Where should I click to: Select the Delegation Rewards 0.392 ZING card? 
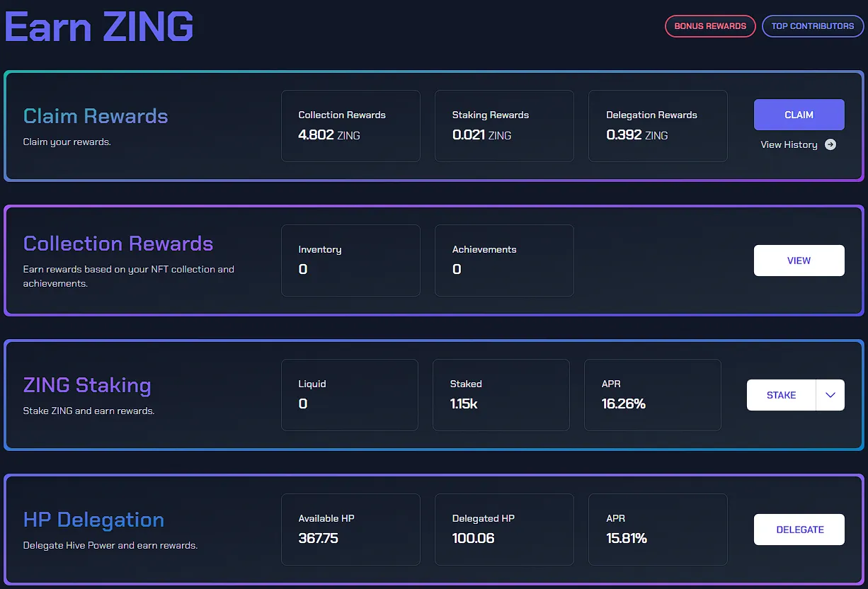point(658,126)
